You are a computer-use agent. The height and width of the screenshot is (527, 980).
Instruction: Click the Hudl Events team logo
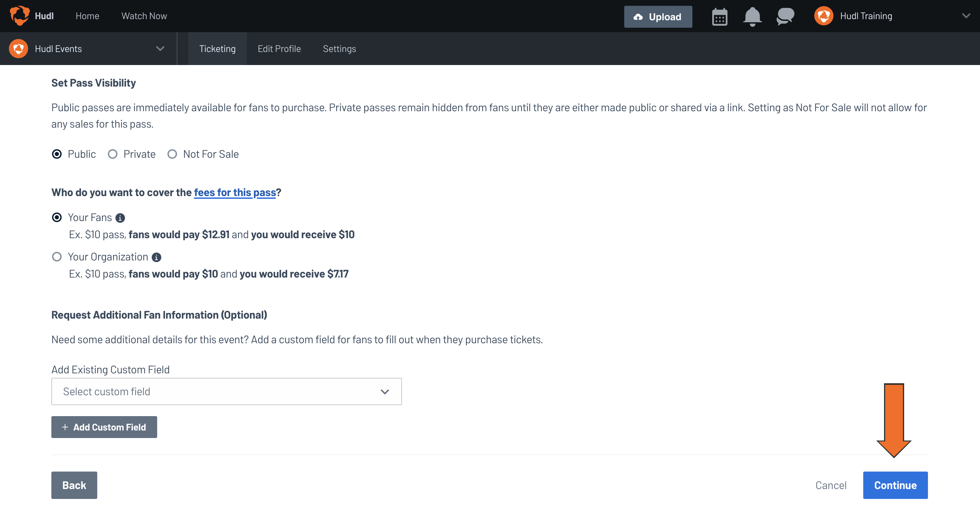tap(18, 48)
